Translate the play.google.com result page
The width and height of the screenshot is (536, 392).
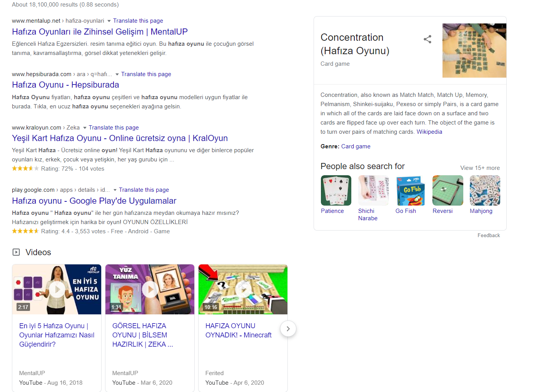144,190
